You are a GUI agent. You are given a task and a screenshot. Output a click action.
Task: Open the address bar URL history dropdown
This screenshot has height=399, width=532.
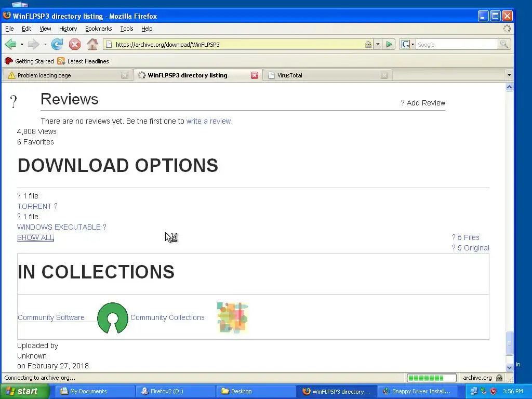pyautogui.click(x=378, y=45)
